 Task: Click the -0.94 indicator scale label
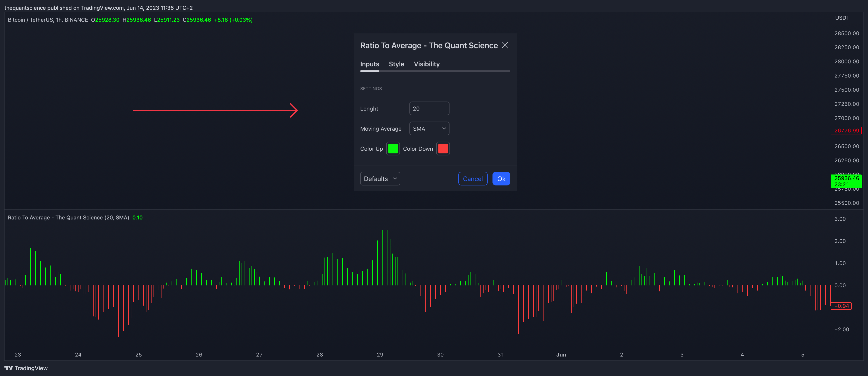click(x=841, y=306)
